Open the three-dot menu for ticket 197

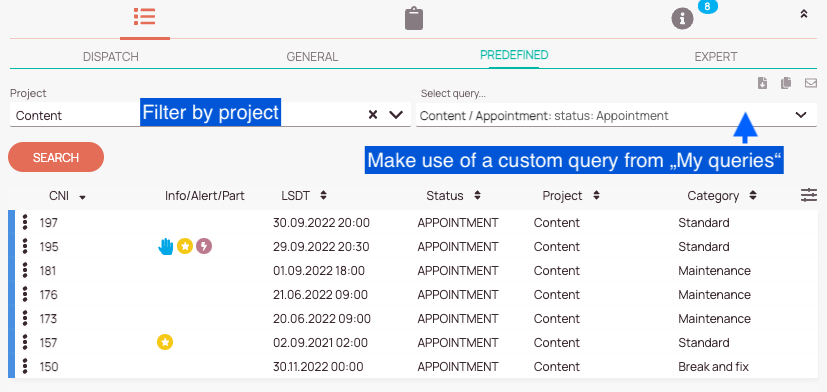[x=25, y=222]
